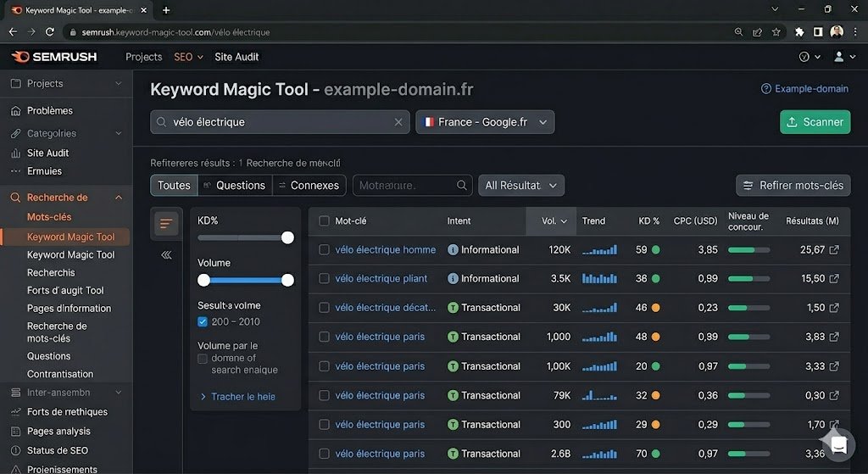
Task: Reload the page with browser refresh icon
Action: point(50,32)
